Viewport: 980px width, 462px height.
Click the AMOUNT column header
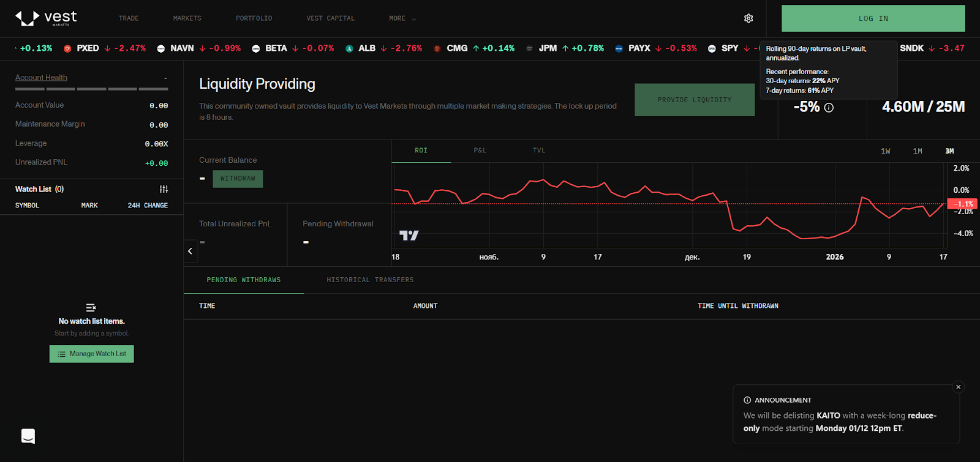425,306
